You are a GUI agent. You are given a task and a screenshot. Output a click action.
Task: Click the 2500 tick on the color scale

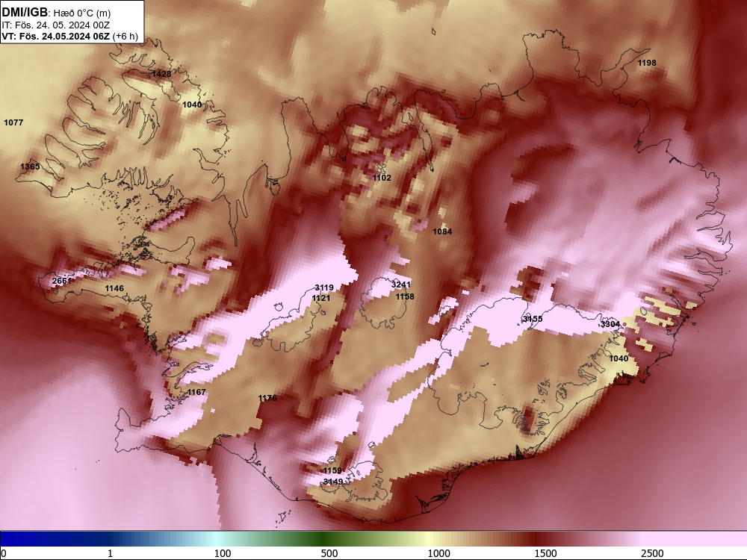(652, 553)
